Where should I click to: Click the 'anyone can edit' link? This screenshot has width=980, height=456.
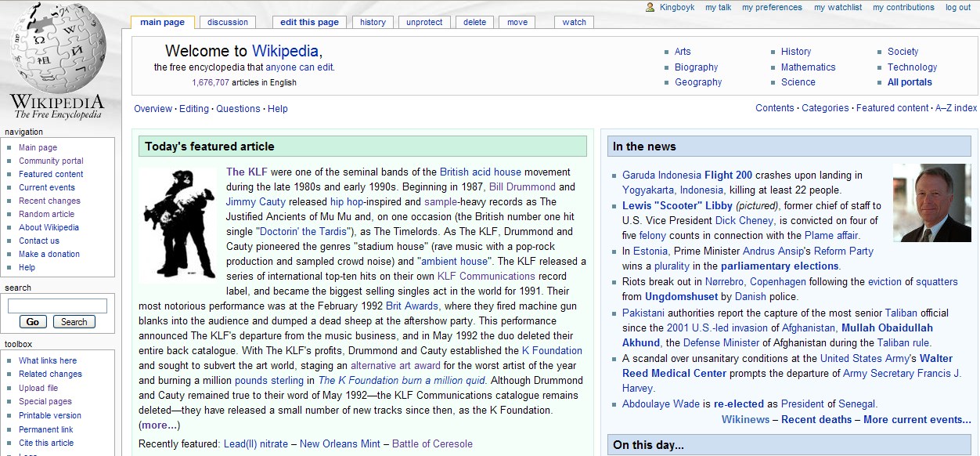coord(299,67)
